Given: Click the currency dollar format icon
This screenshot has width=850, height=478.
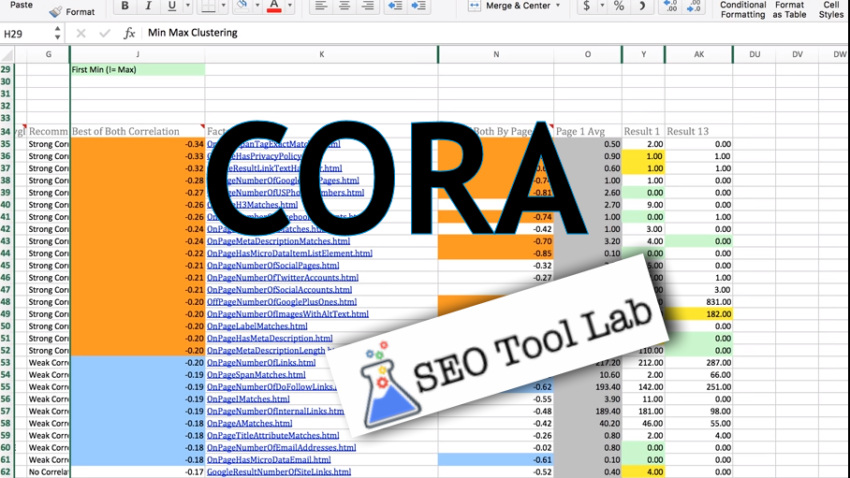Looking at the screenshot, I should 586,6.
